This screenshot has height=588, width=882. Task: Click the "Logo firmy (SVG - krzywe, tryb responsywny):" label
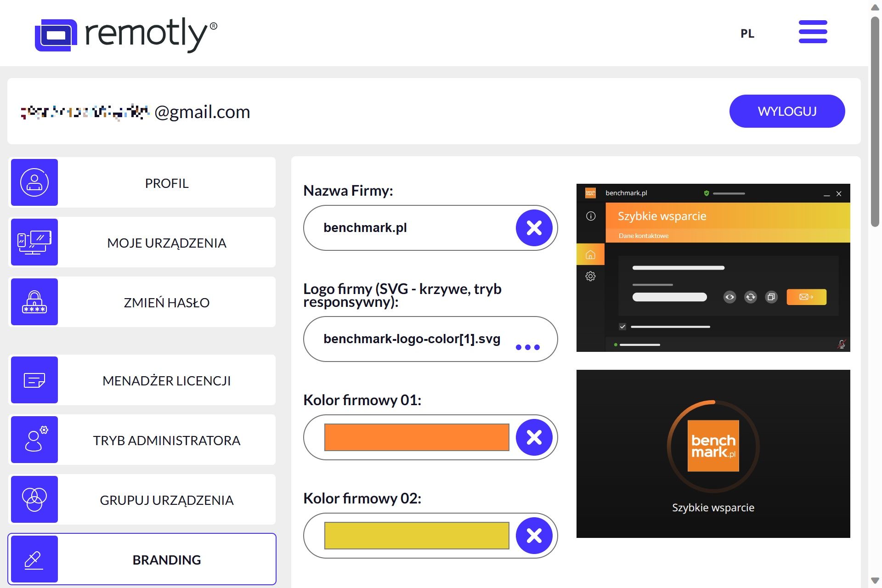click(402, 295)
